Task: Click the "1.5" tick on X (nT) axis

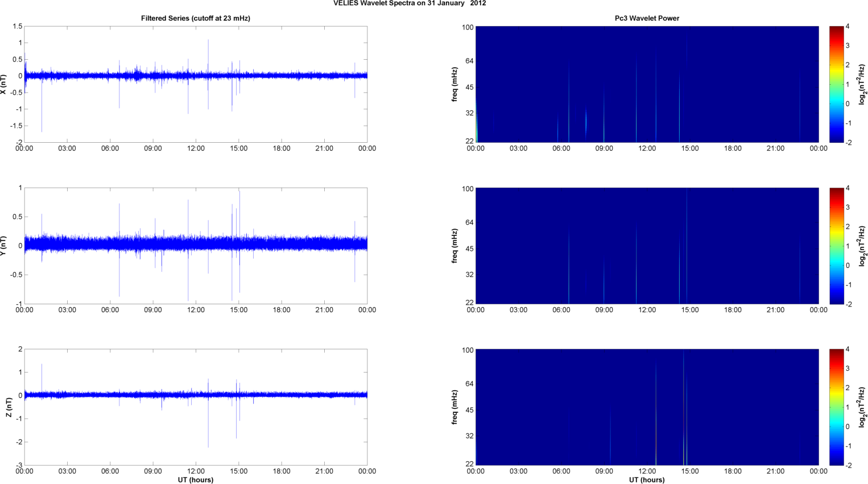Action: pos(17,27)
